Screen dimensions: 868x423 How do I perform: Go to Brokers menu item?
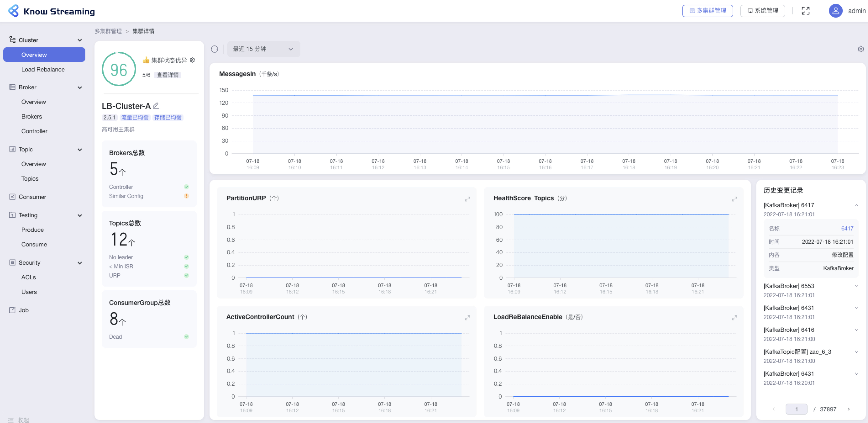pyautogui.click(x=32, y=116)
